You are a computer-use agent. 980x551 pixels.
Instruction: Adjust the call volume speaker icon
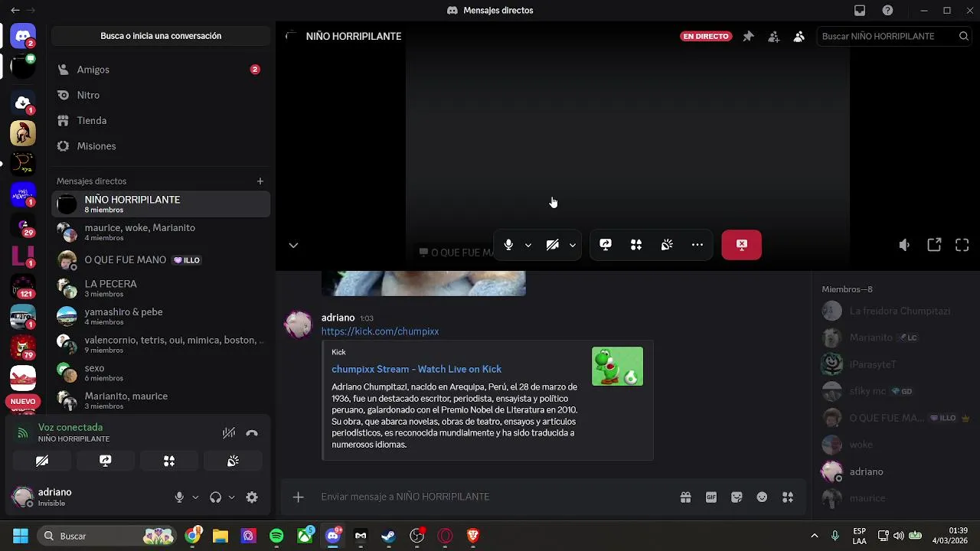[x=904, y=245]
